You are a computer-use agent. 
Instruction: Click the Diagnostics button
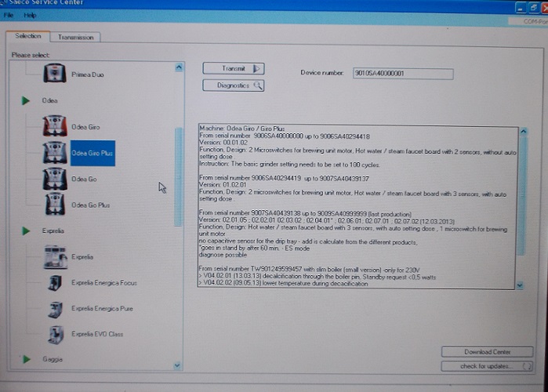233,85
